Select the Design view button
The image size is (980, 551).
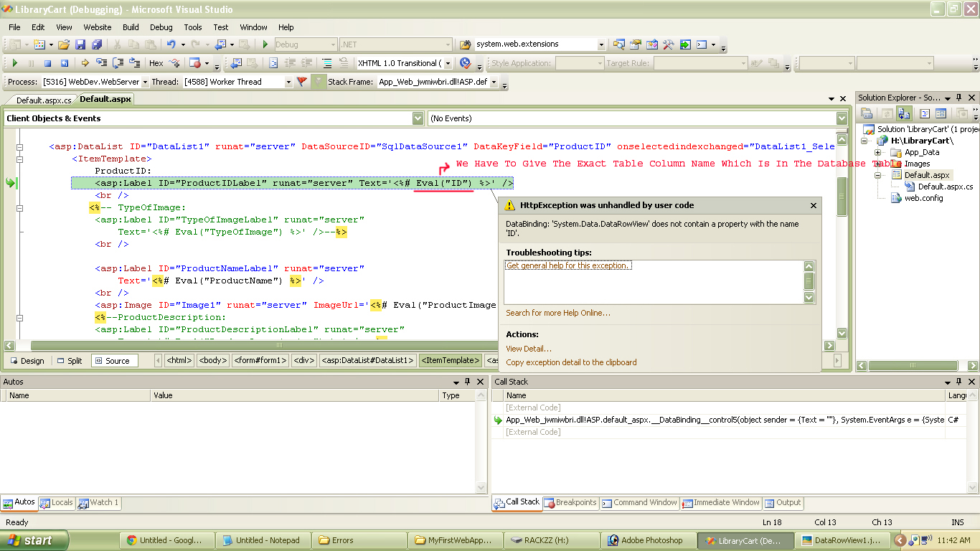click(x=28, y=360)
